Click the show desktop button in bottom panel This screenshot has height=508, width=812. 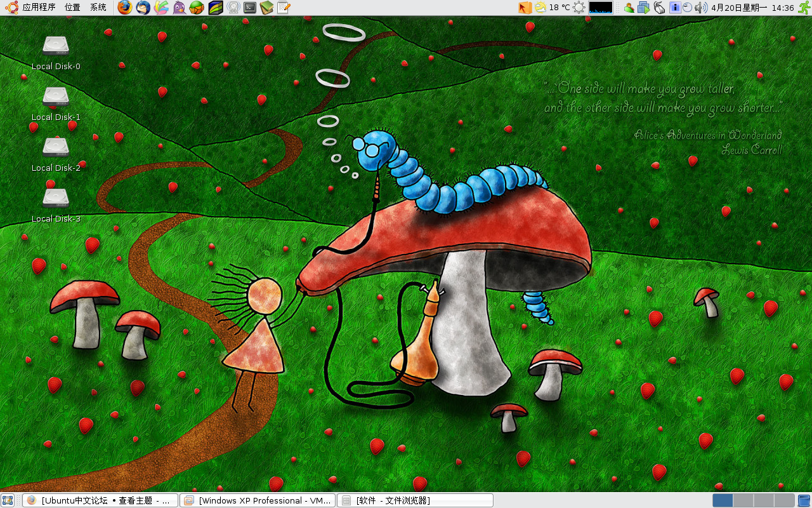click(8, 500)
